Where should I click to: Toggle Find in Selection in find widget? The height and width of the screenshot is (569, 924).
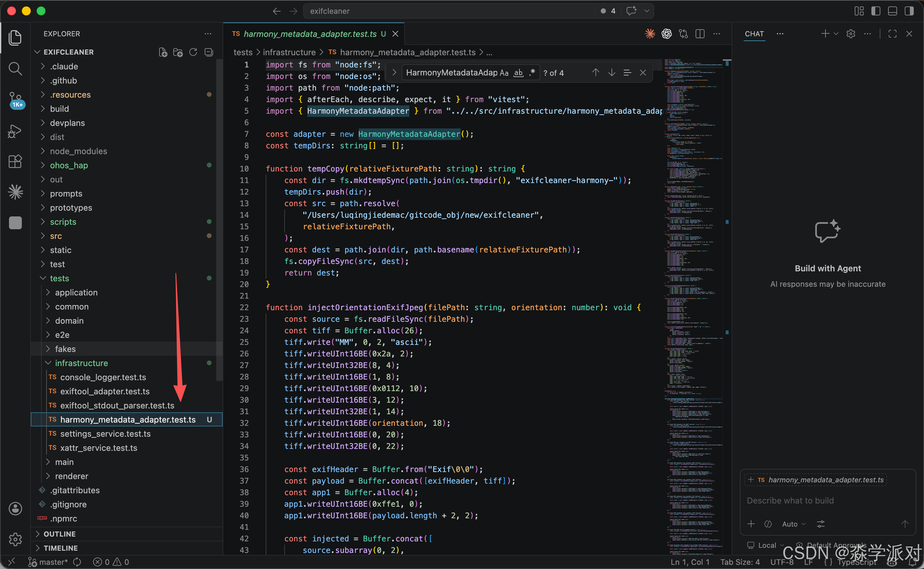pyautogui.click(x=627, y=73)
